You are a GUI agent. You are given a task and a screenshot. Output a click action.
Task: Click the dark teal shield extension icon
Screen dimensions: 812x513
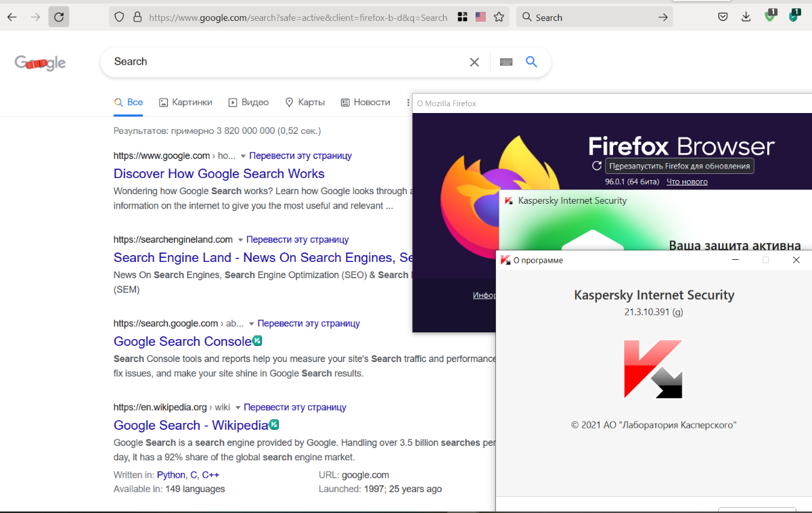(794, 16)
